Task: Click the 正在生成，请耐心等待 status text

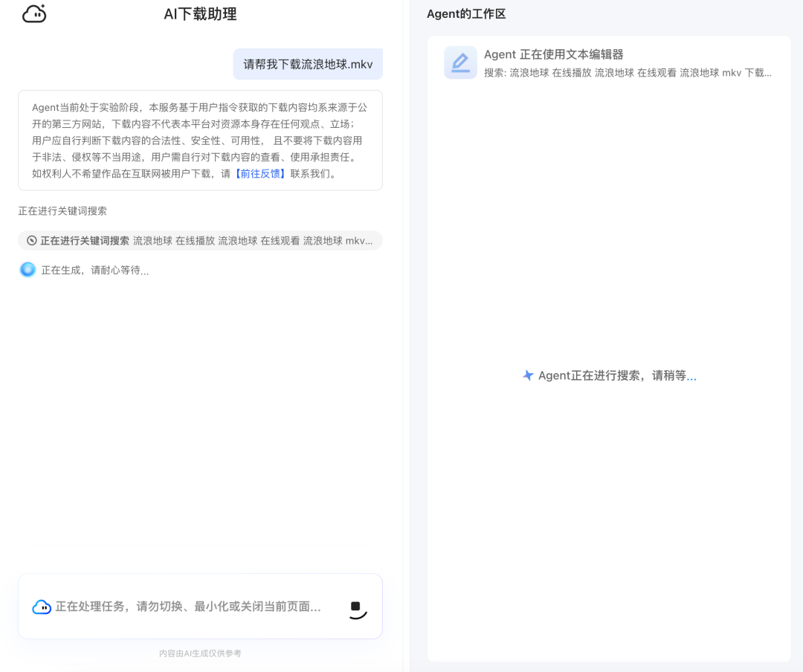Action: (95, 271)
